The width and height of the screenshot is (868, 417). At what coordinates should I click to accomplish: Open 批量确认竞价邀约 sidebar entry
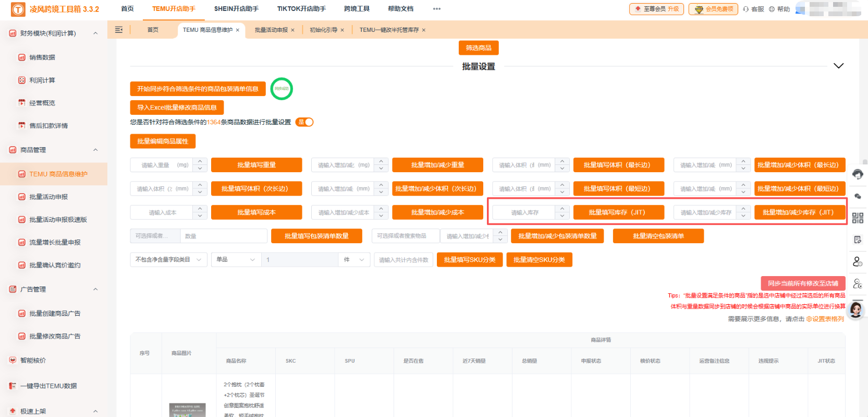[x=55, y=265]
